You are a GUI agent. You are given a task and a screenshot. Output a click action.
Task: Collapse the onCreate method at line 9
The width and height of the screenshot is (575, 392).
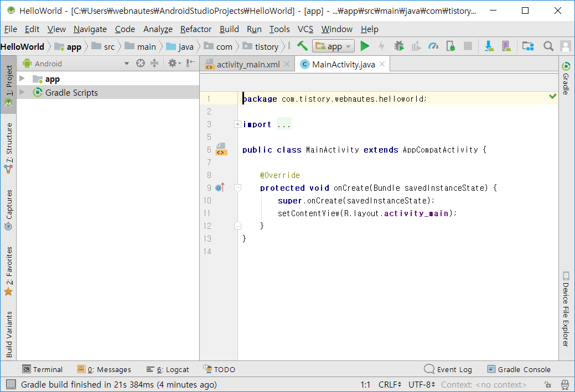237,188
